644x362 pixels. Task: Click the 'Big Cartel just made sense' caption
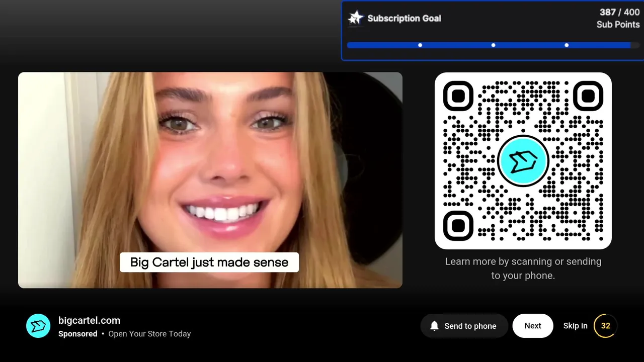[x=209, y=262]
